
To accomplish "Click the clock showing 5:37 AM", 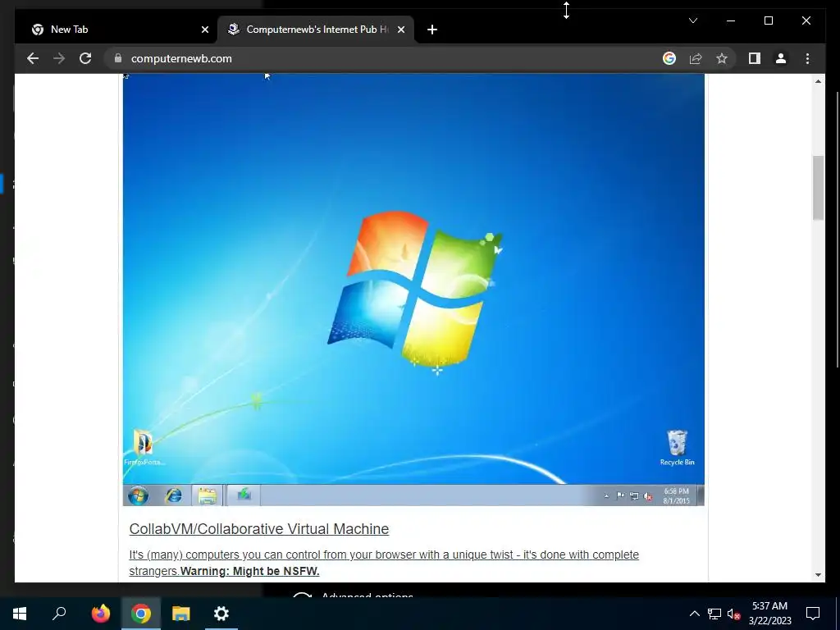I will pos(769,614).
